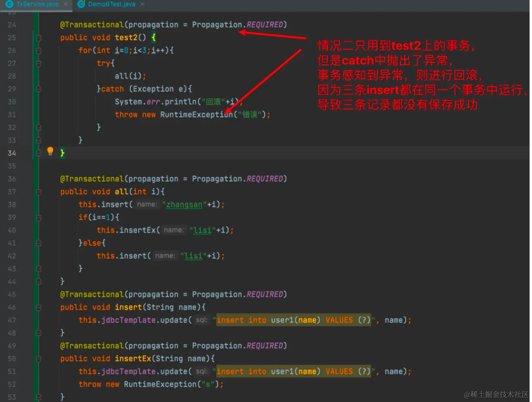
Task: Fold the try block at line 27
Action: [x=38, y=64]
